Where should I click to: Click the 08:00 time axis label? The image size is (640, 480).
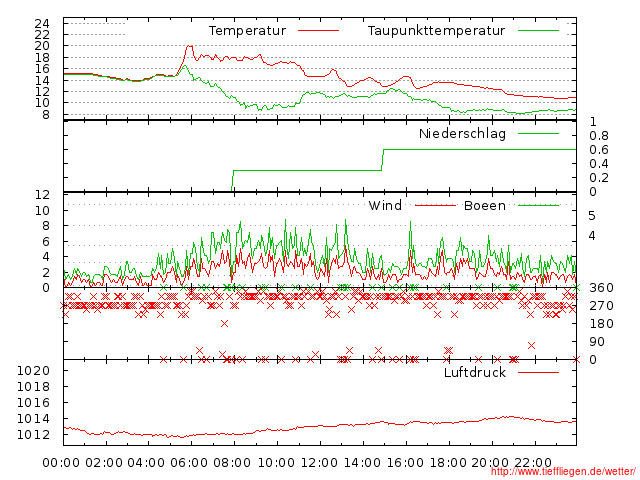[x=232, y=463]
